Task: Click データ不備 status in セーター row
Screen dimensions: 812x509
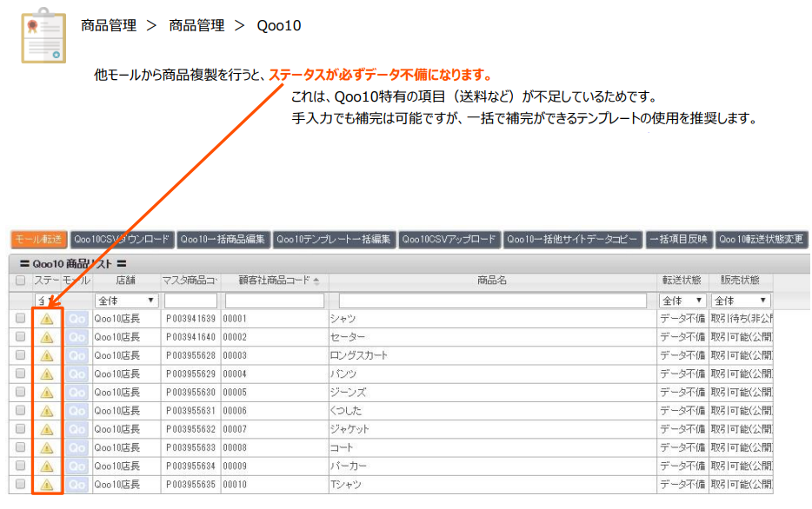Action: point(682,337)
